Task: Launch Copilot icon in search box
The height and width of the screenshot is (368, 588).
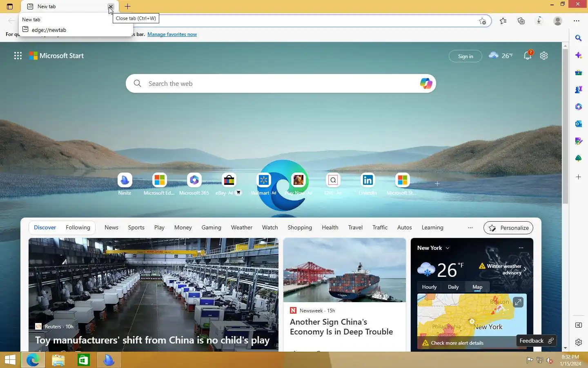Action: (x=426, y=83)
